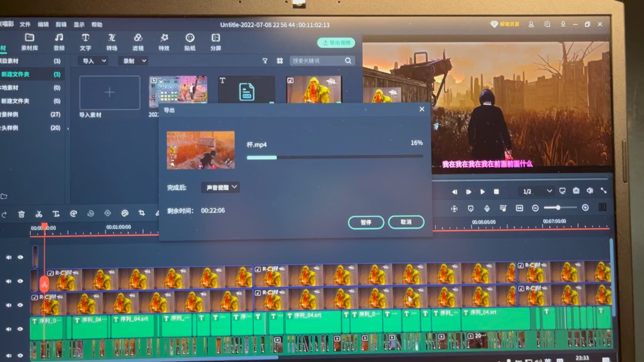The width and height of the screenshot is (644, 362).
Task: Open the account profile icon in title bar
Action: 531,25
